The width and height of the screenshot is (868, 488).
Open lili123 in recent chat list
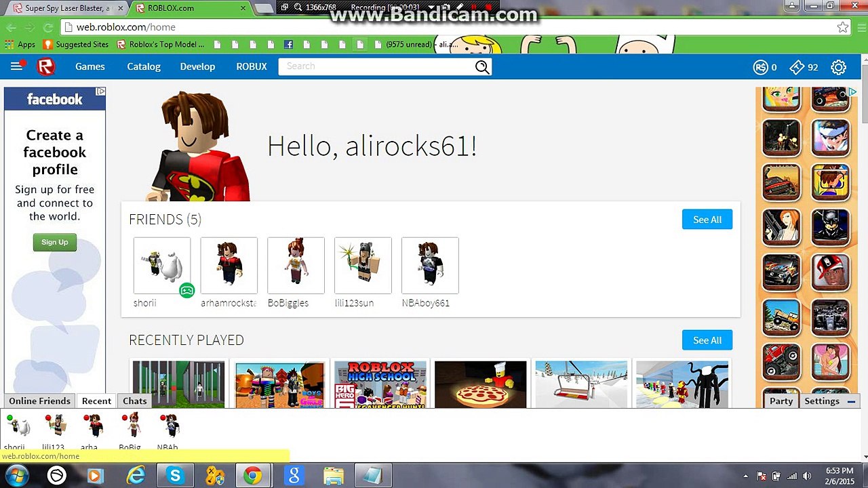54,432
